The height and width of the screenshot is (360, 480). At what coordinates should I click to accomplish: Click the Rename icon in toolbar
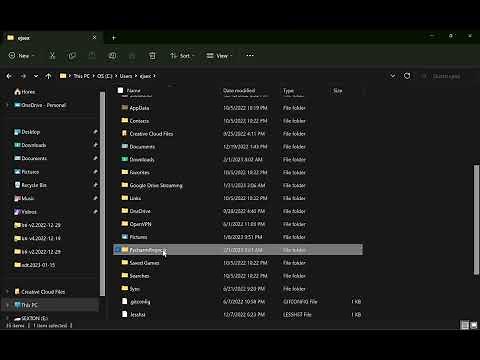tap(112, 56)
